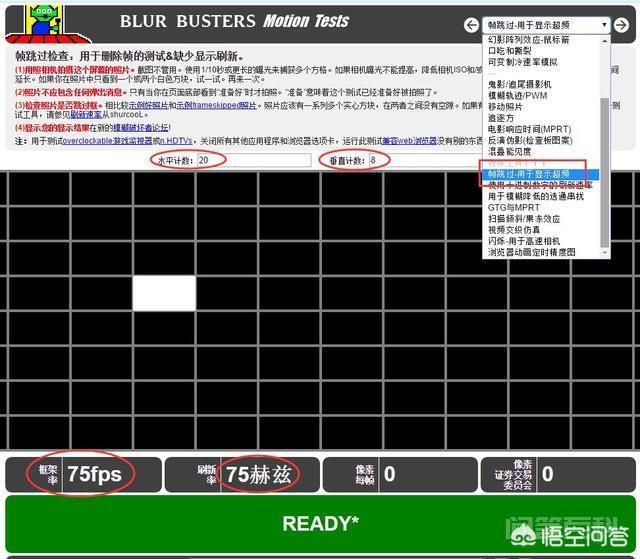Click the 像素每帧 value 0
The height and width of the screenshot is (559, 640).
click(389, 475)
